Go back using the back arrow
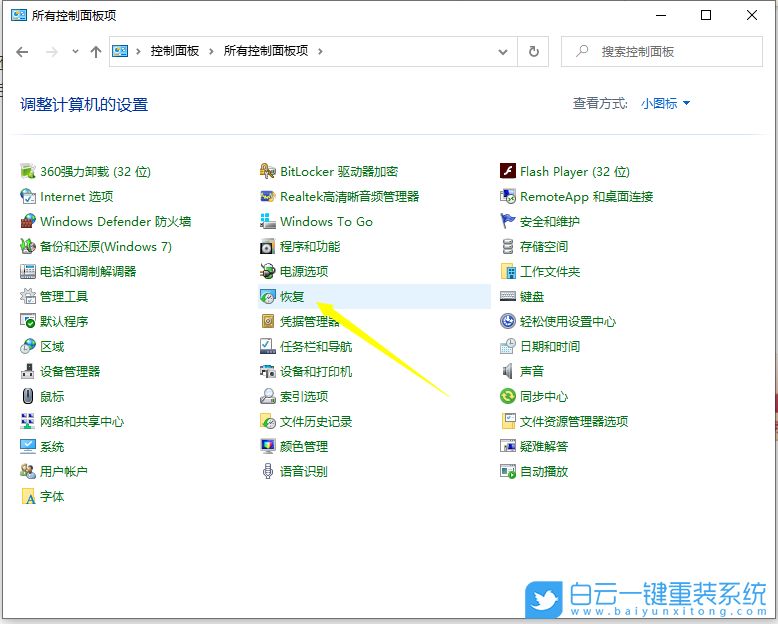The height and width of the screenshot is (624, 778). click(x=23, y=52)
